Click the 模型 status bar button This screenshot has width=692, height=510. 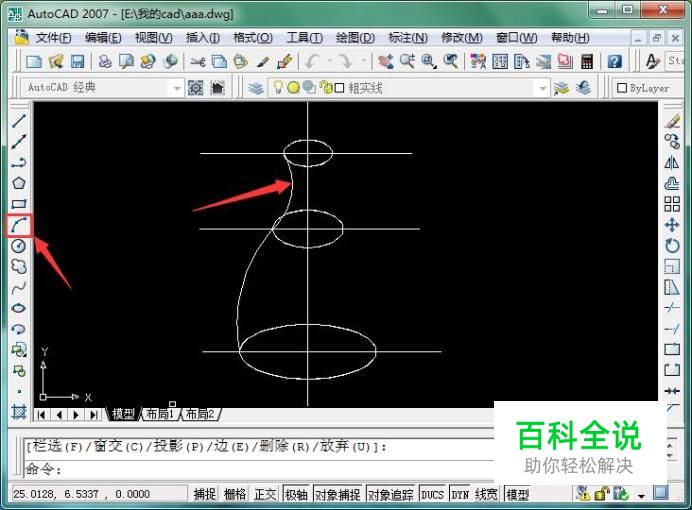(517, 494)
